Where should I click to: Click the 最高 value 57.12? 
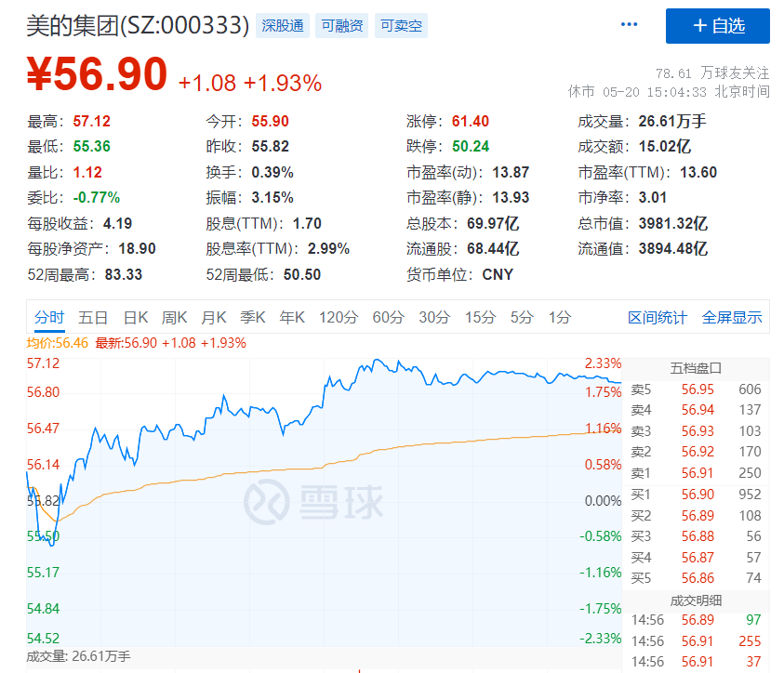(91, 122)
